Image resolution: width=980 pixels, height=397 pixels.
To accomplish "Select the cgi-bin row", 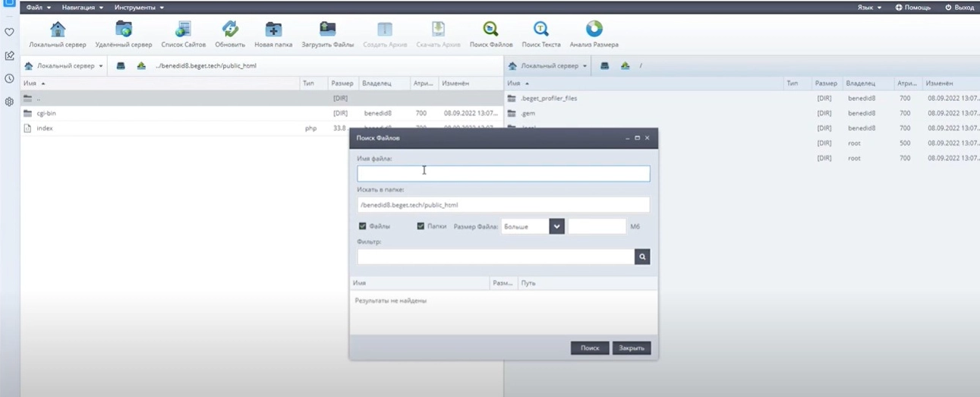I will (262, 113).
